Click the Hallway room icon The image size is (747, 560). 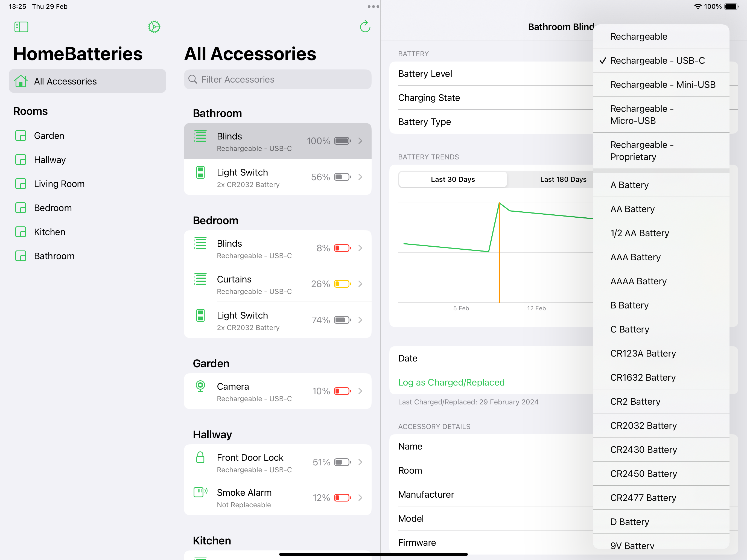(x=21, y=160)
